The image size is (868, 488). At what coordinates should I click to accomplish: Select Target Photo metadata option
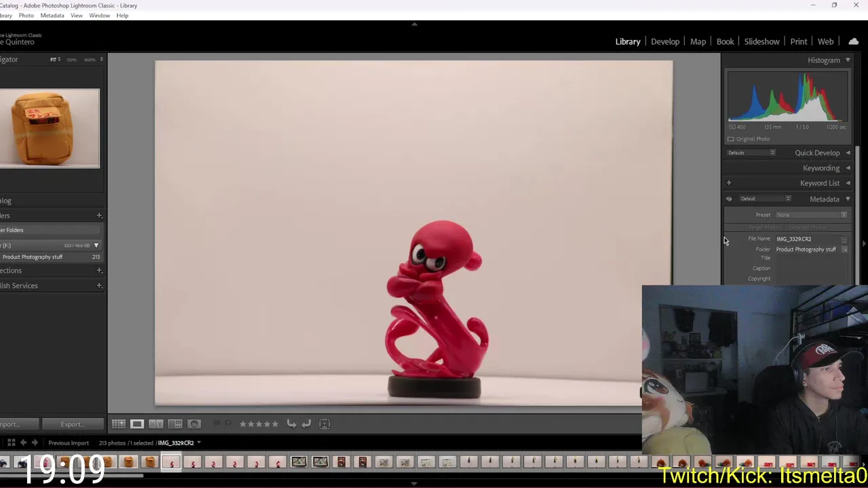[x=765, y=228]
